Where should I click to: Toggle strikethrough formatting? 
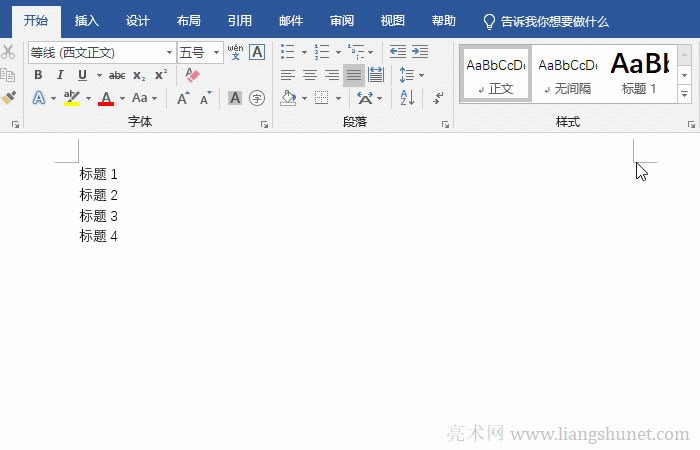117,75
